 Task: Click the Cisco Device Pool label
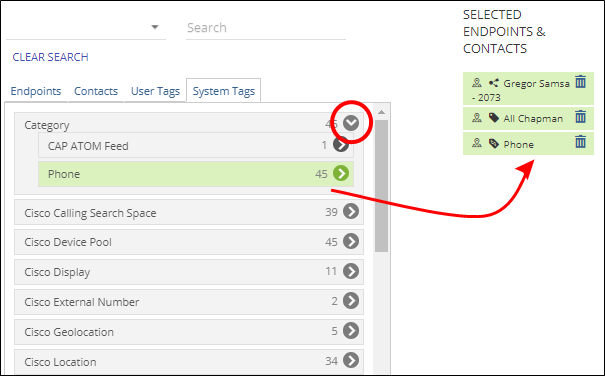click(68, 242)
